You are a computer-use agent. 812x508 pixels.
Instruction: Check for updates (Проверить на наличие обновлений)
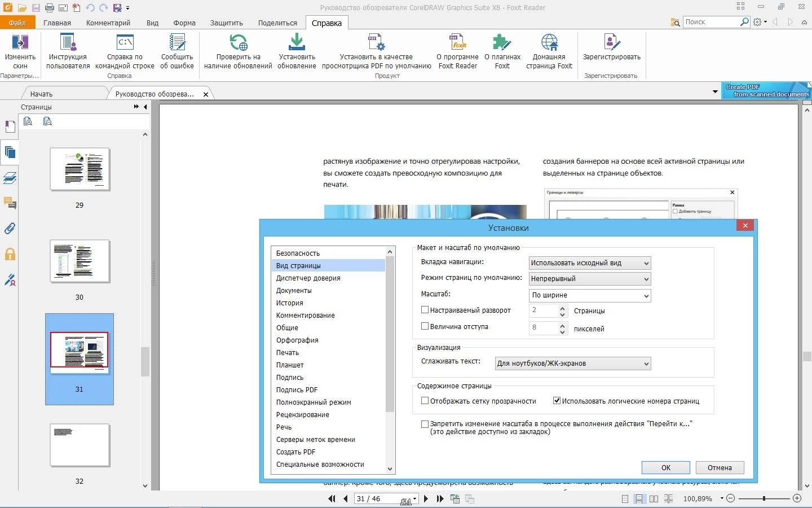[238, 51]
